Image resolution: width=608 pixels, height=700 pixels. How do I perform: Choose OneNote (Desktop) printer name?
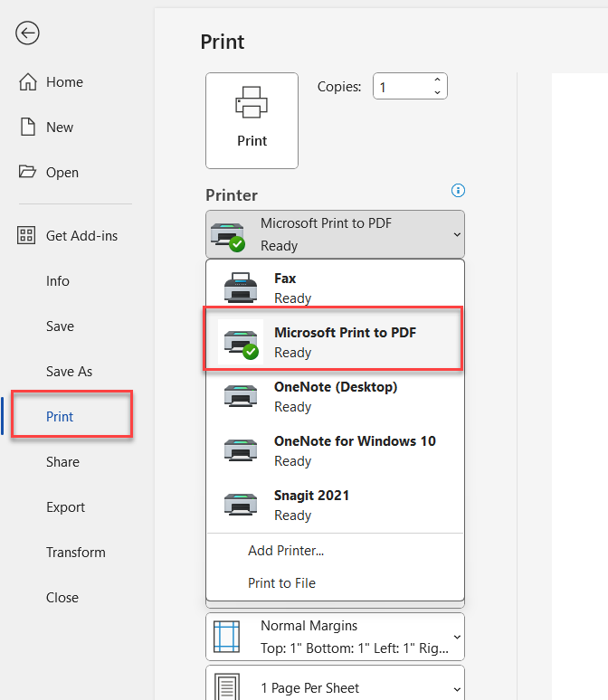[x=336, y=386]
